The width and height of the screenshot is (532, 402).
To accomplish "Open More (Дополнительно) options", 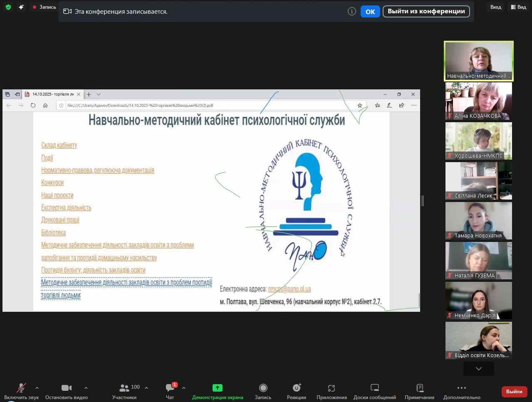I will (x=462, y=388).
